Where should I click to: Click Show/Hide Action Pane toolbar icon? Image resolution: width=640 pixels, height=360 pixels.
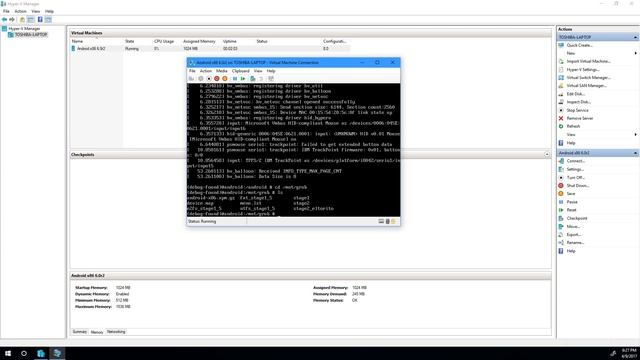(x=48, y=19)
